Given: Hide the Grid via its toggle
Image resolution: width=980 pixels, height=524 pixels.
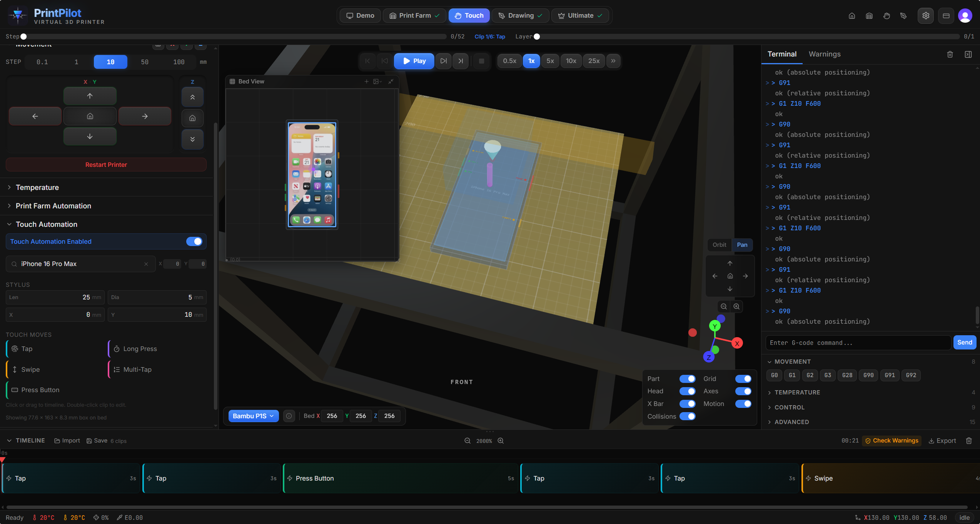Looking at the screenshot, I should [743, 379].
